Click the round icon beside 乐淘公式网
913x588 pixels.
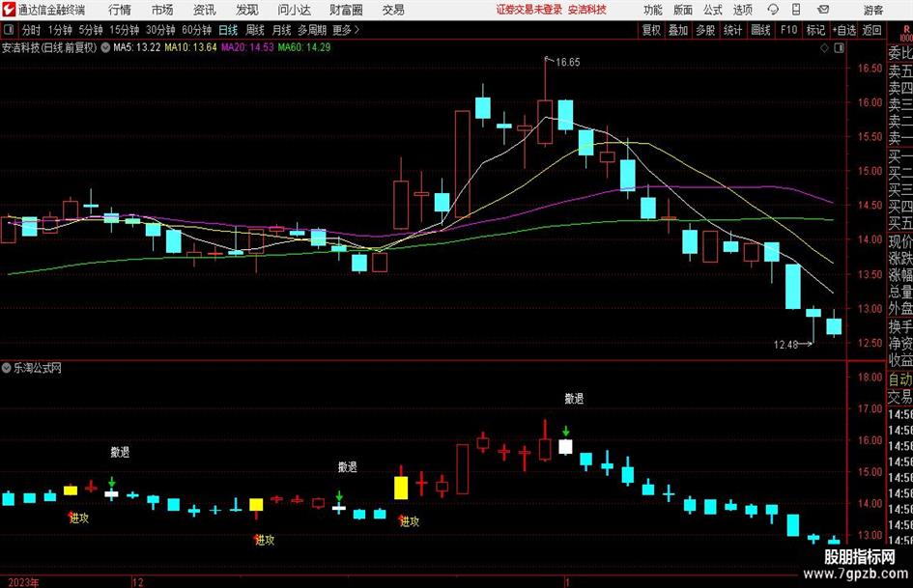7,368
